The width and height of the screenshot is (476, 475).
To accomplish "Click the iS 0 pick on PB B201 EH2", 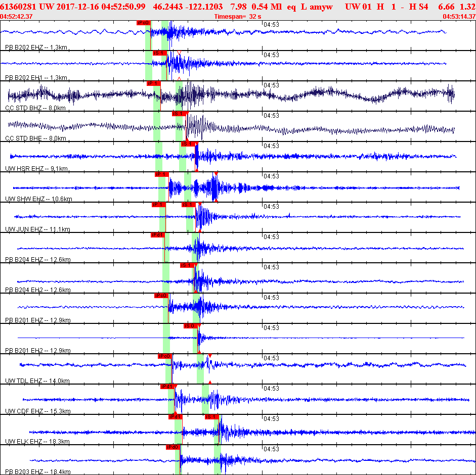I will 191,326.
